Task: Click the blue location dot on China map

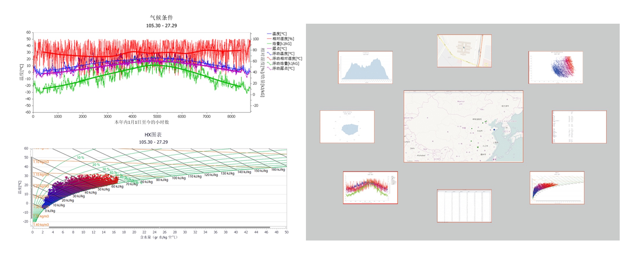Action: point(494,129)
